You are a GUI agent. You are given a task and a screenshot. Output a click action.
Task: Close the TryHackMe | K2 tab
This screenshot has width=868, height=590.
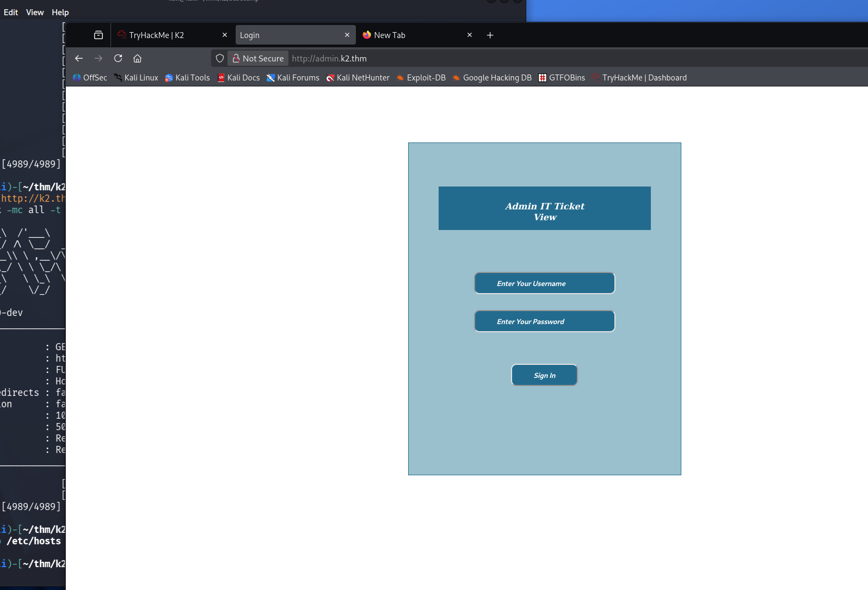[x=225, y=35]
